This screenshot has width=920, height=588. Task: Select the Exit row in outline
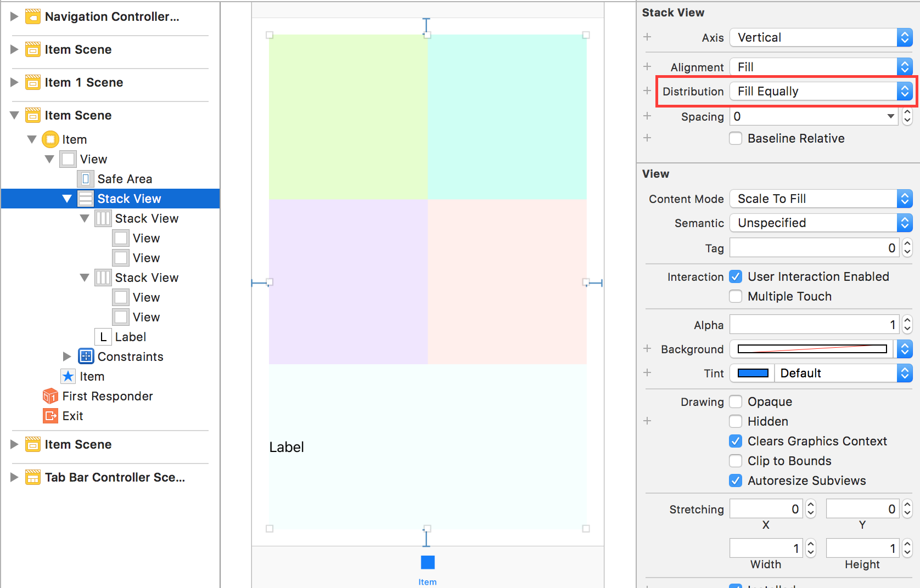(110, 416)
